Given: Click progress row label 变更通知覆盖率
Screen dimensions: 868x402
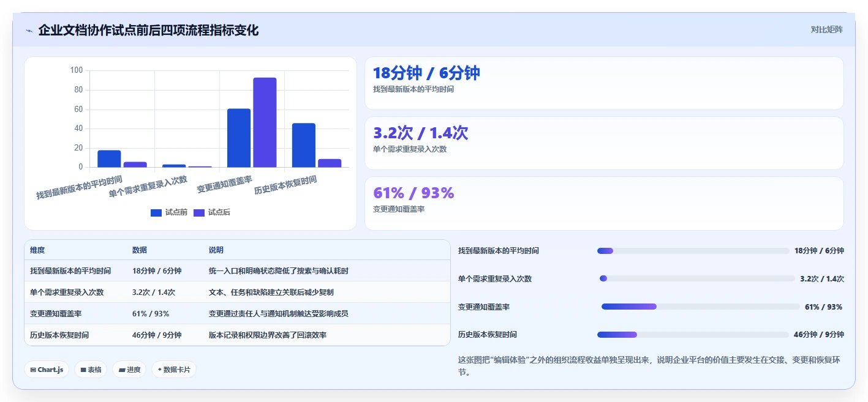Looking at the screenshot, I should coord(484,307).
